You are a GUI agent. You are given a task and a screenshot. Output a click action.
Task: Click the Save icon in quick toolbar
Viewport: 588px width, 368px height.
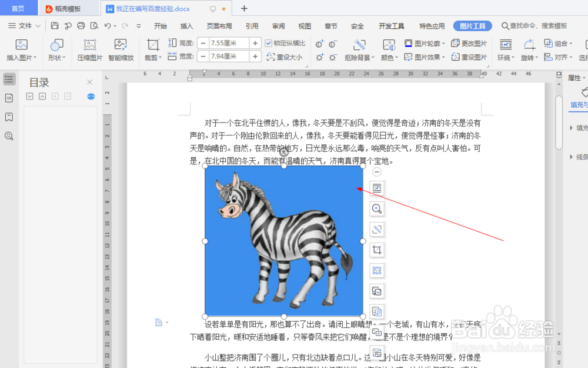[55, 25]
